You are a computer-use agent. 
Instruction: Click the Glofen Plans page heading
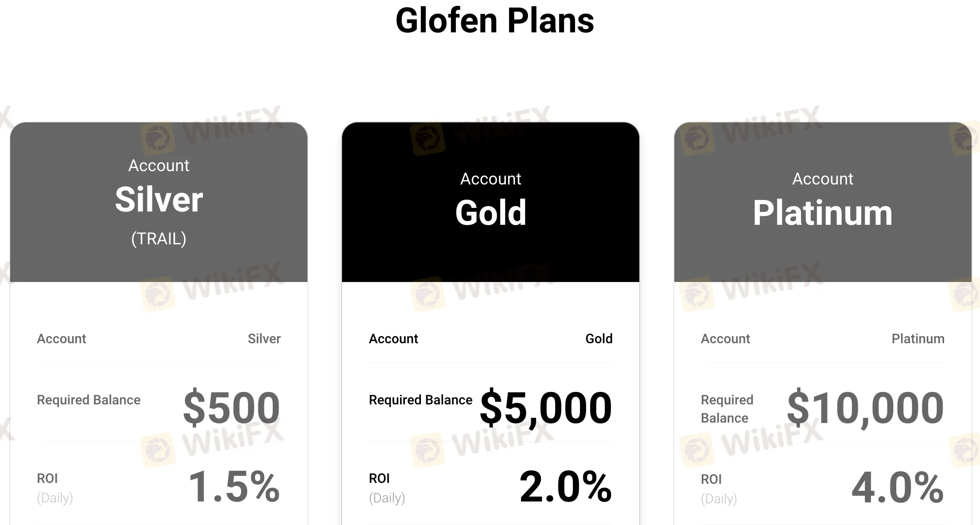[494, 21]
